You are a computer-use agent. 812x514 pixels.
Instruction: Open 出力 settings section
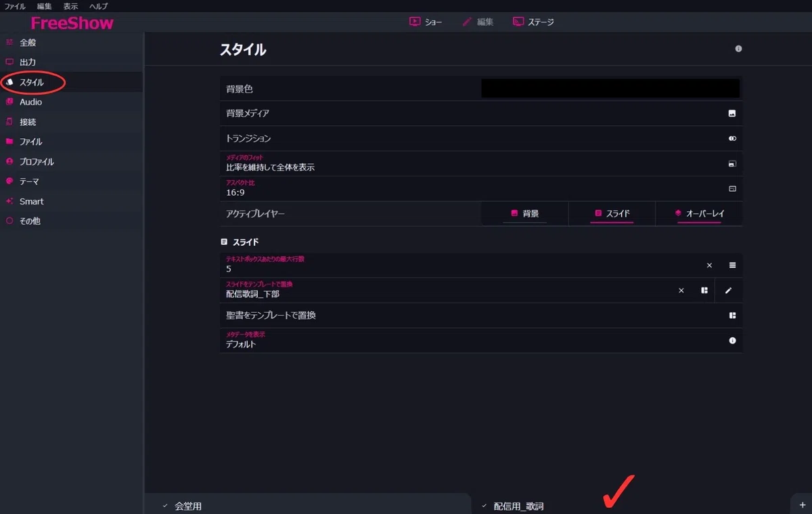[71, 62]
